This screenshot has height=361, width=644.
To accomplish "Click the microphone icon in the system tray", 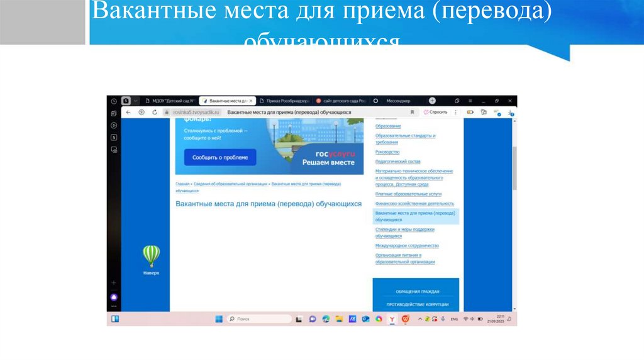I will (x=443, y=319).
